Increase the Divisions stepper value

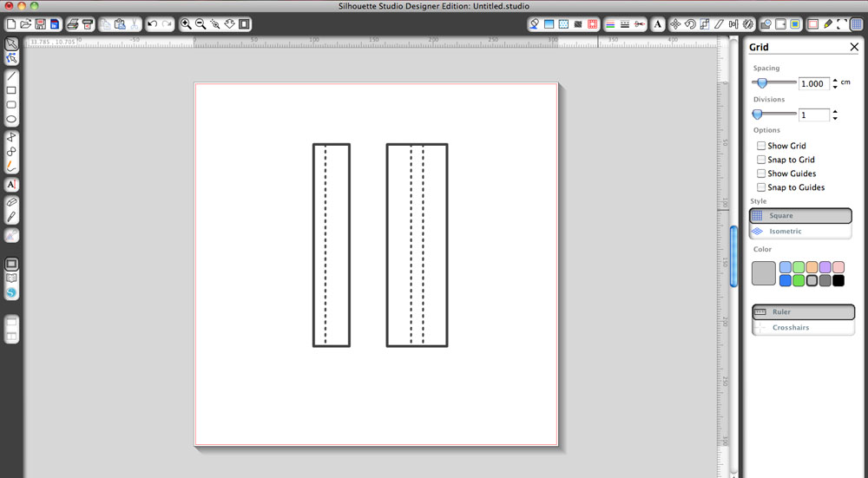point(835,111)
